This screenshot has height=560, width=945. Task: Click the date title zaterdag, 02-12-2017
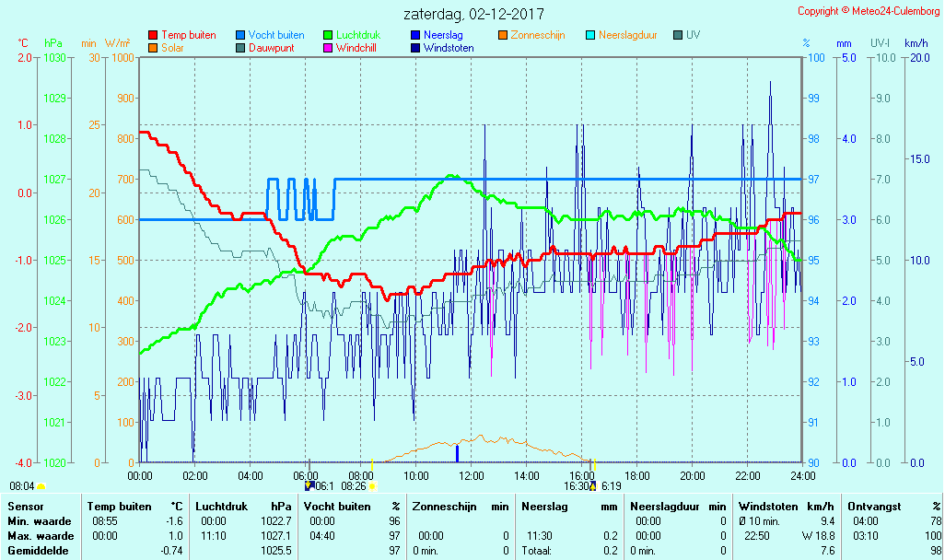[473, 15]
